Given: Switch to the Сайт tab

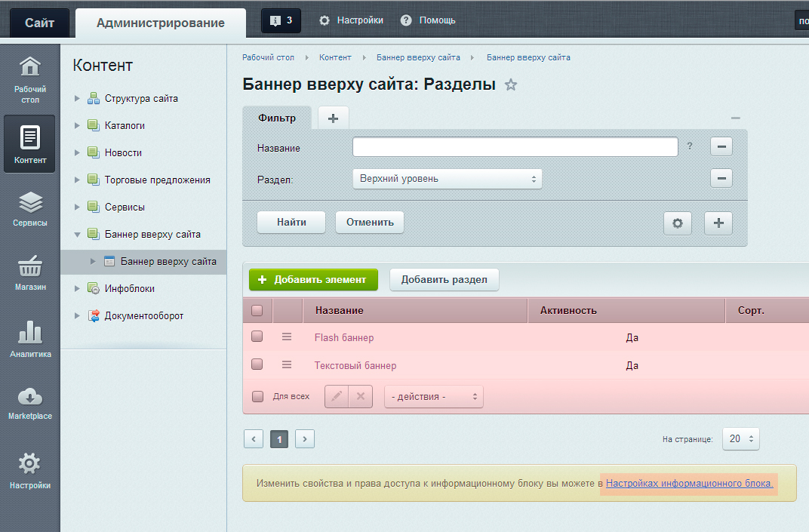Looking at the screenshot, I should pos(40,23).
